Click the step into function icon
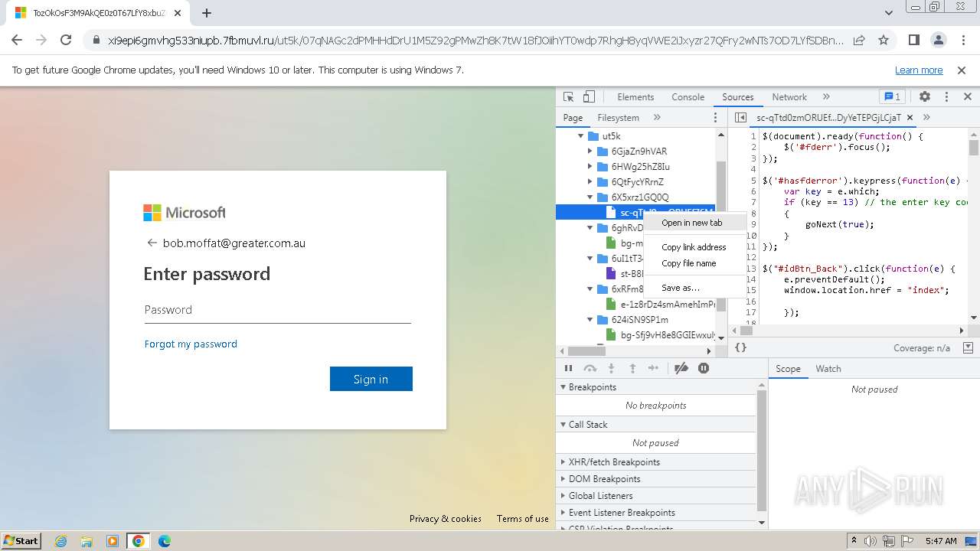Image resolution: width=980 pixels, height=551 pixels. 611,369
